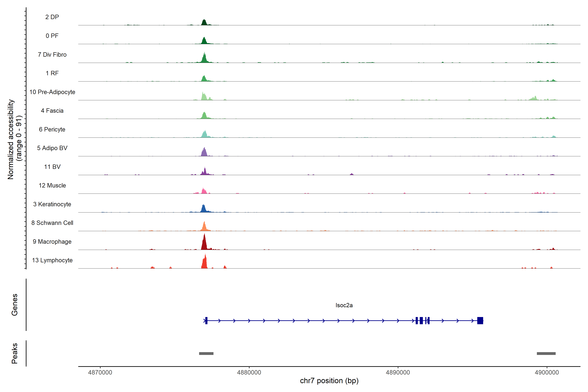Click the 4870000 axis tick label
The width and height of the screenshot is (588, 392).
[100, 373]
